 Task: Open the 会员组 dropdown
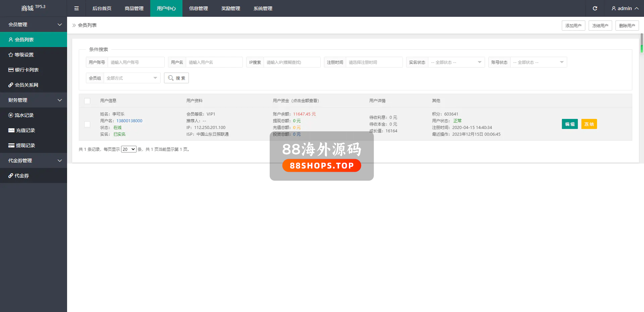[131, 78]
